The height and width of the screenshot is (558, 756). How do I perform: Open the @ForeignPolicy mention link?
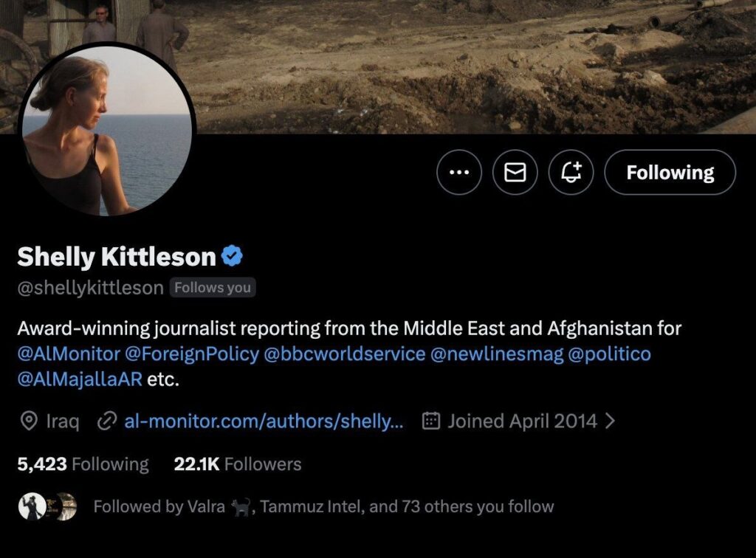click(x=192, y=354)
